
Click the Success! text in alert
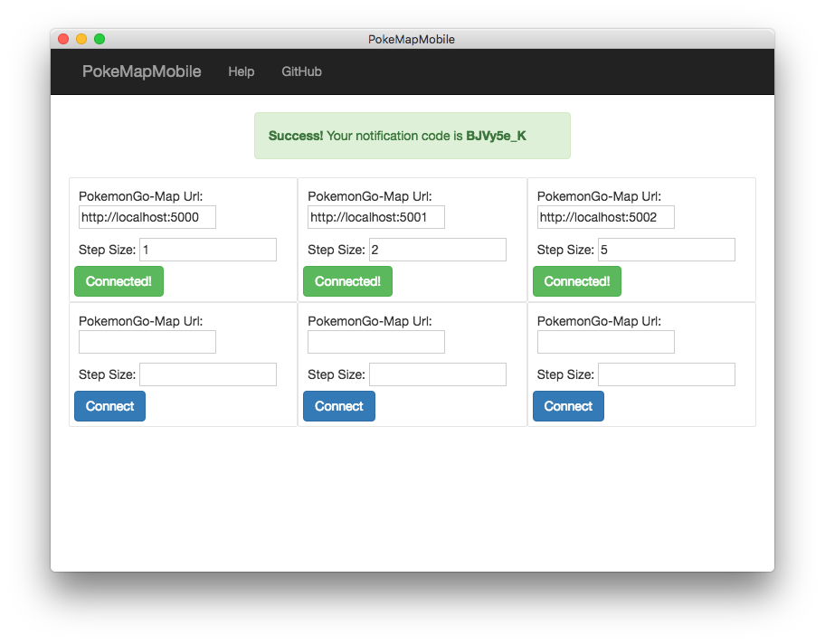coord(296,136)
